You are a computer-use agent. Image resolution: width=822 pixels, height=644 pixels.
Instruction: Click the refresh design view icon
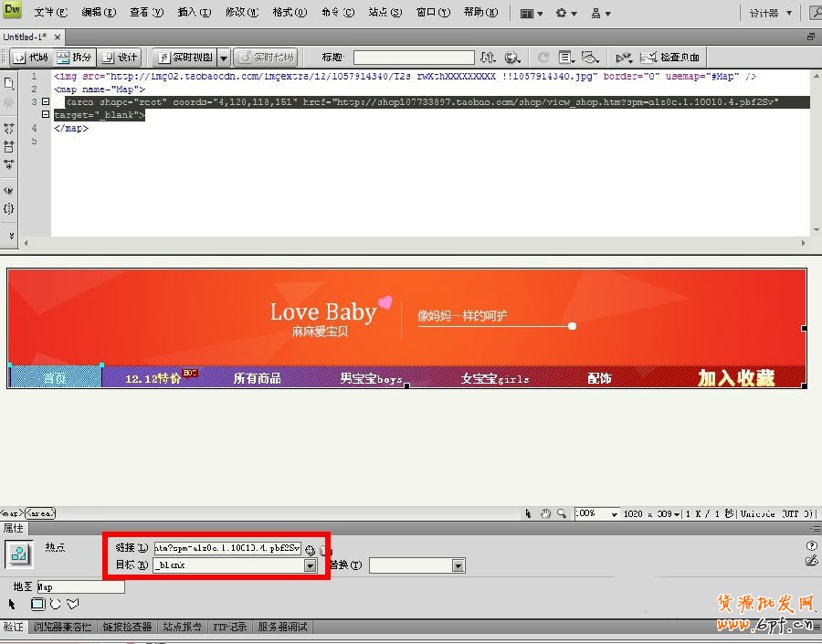(543, 58)
